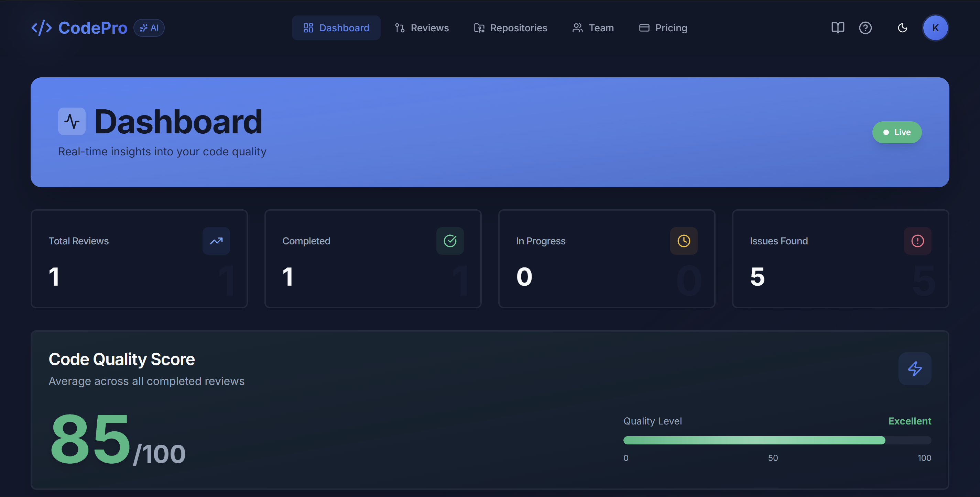The height and width of the screenshot is (497, 980).
Task: Click the Excellent quality rating text
Action: coord(910,421)
